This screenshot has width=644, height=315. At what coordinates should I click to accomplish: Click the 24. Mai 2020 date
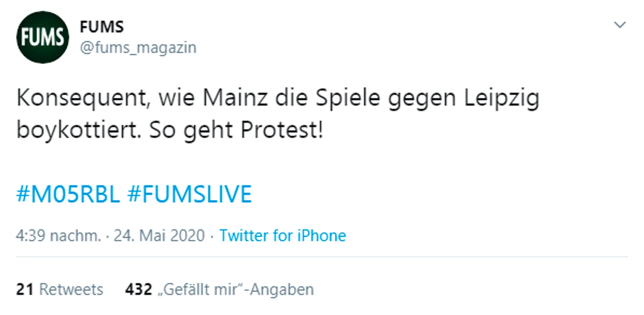pyautogui.click(x=159, y=236)
